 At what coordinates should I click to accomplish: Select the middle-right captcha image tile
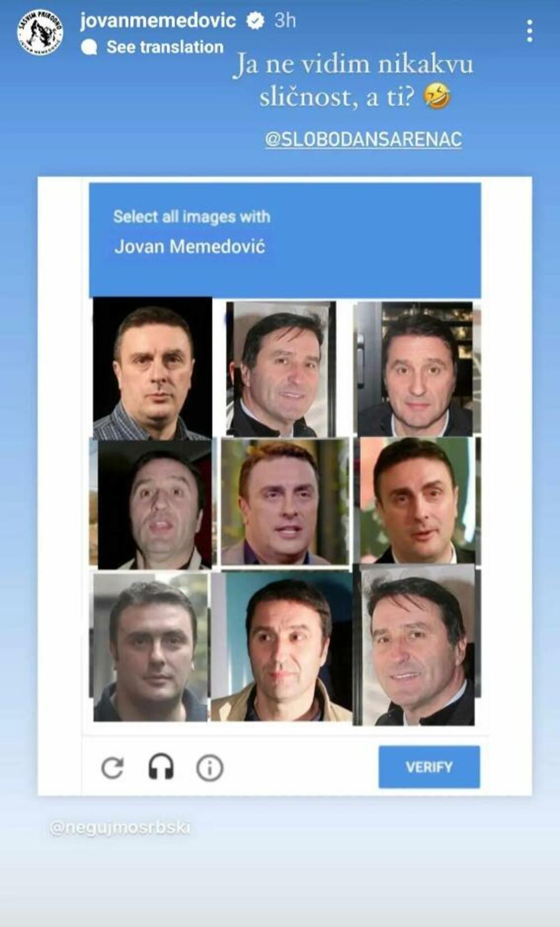[418, 500]
